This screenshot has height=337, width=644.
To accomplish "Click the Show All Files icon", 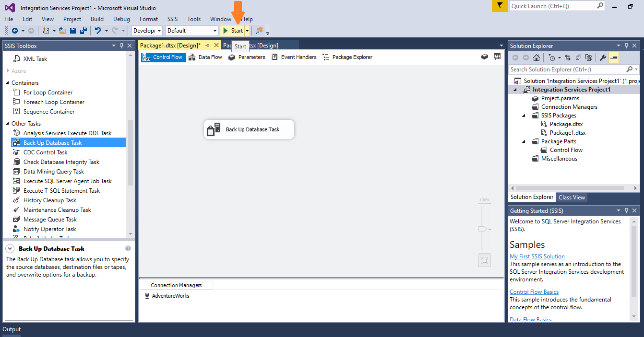I will (588, 58).
